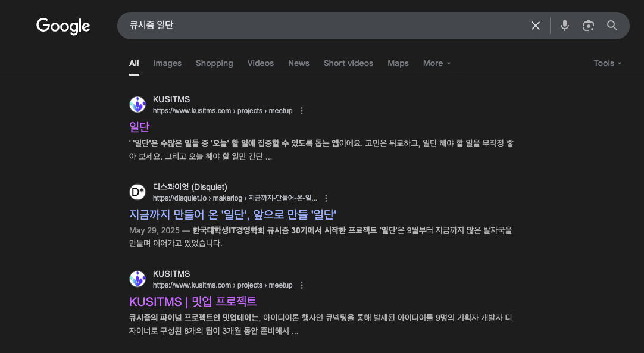Image resolution: width=644 pixels, height=353 pixels.
Task: Open the Tools dropdown
Action: [608, 63]
